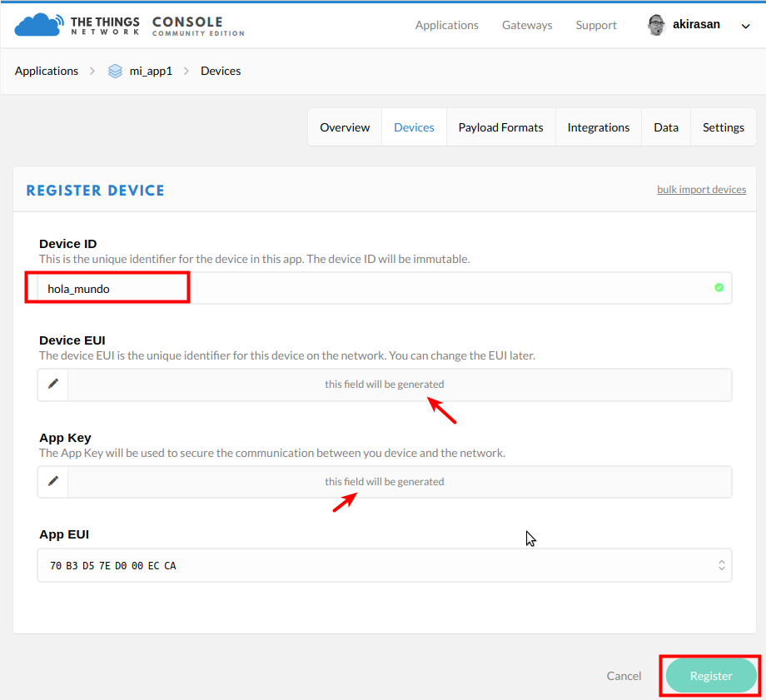Click the Device EUI description text
Screen dimensions: 766x700
point(287,355)
